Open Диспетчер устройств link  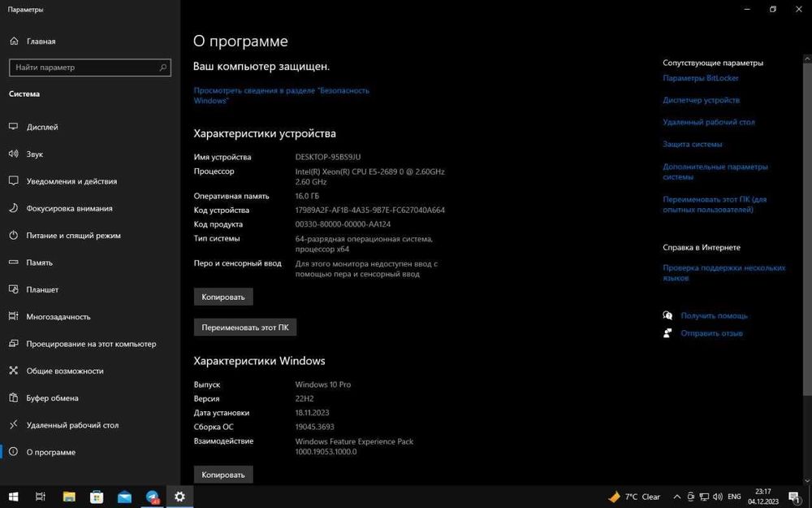(x=702, y=100)
